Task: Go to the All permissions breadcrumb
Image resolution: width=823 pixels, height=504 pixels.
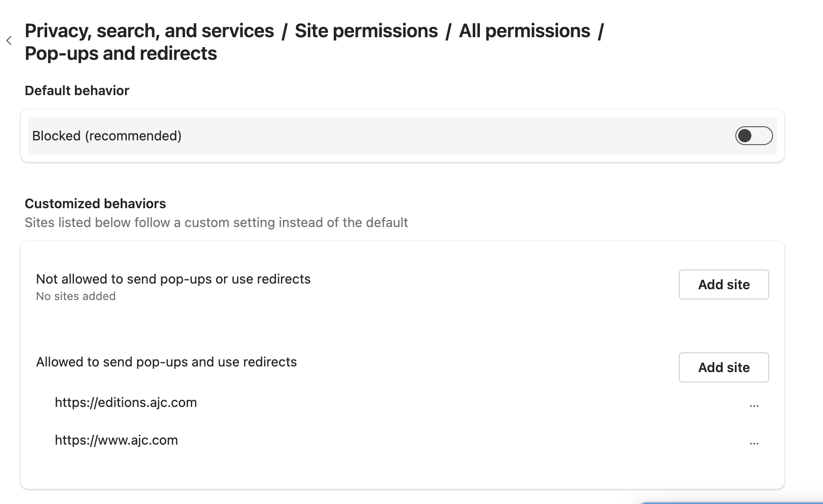Action: [x=524, y=31]
